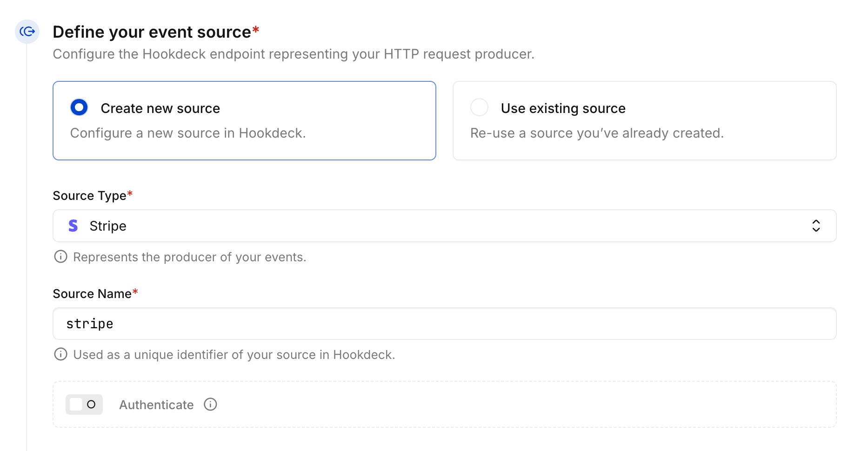The height and width of the screenshot is (451, 868).
Task: Focus the Source Name input field
Action: coord(444,324)
